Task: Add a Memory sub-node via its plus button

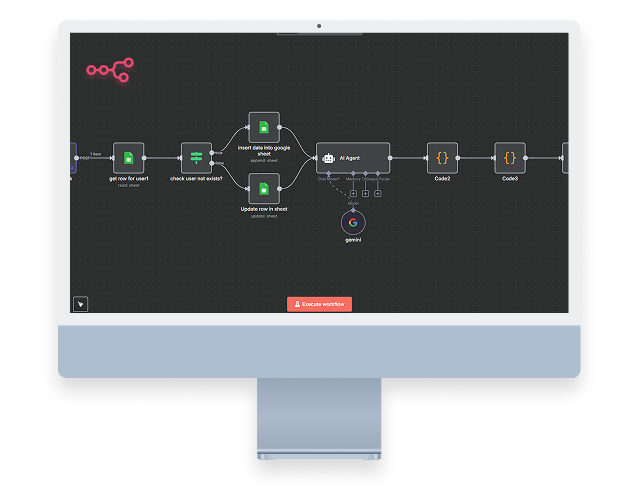Action: [353, 193]
